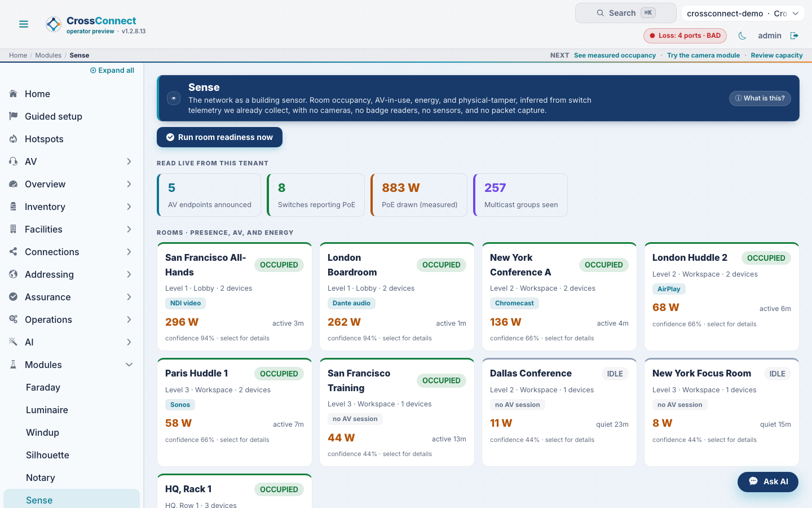The width and height of the screenshot is (812, 508).
Task: Collapse the Modules sidebar section
Action: pyautogui.click(x=129, y=365)
